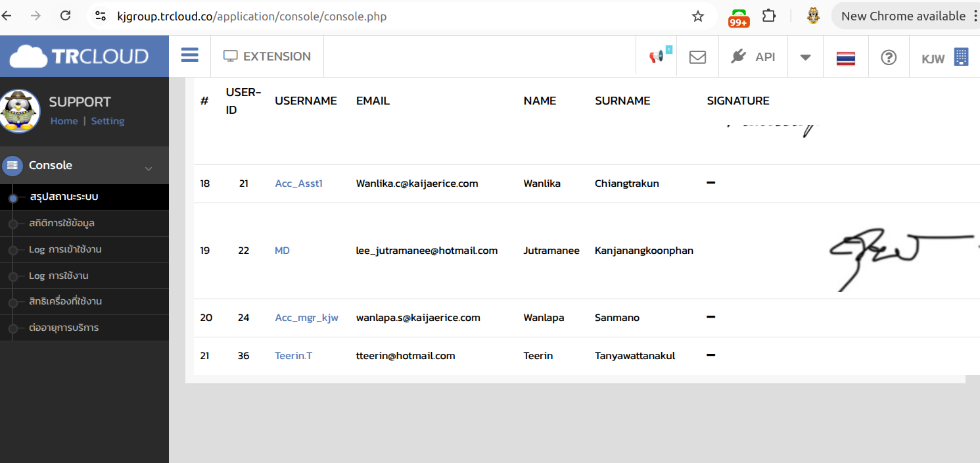Expand the top bar dropdown caret
980x463 pixels.
coord(805,57)
